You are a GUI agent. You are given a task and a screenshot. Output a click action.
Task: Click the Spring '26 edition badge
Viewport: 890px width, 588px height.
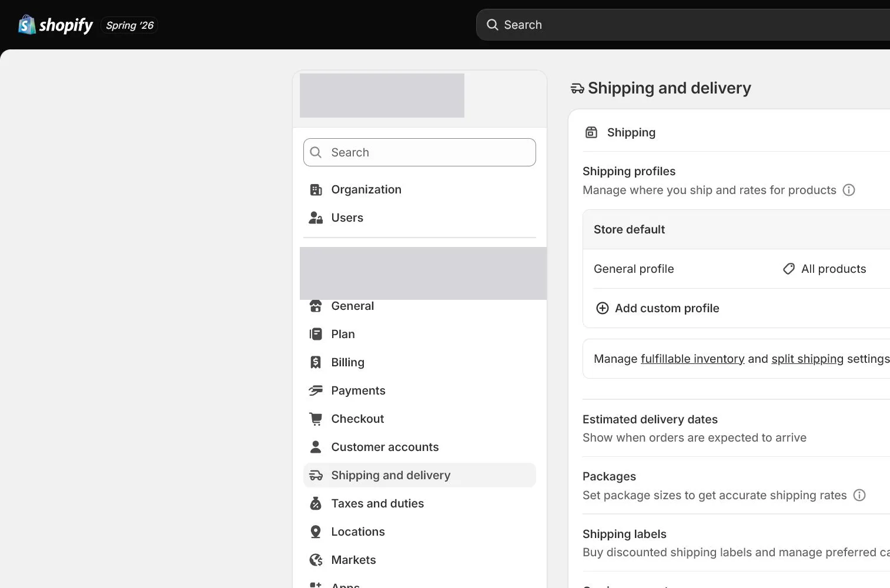coord(129,25)
